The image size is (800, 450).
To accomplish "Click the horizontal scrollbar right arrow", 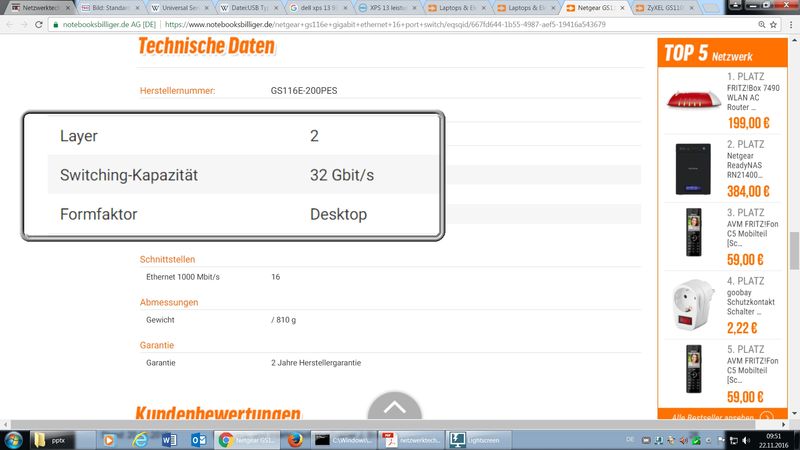I will [x=784, y=424].
